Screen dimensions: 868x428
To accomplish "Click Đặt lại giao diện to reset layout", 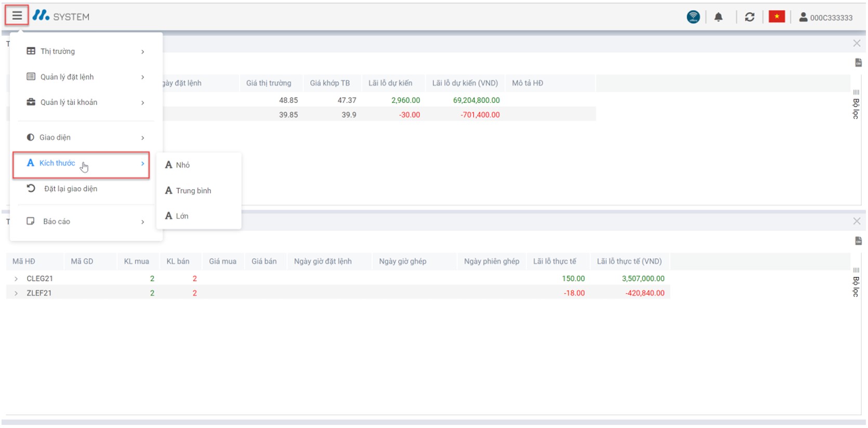I will point(70,189).
